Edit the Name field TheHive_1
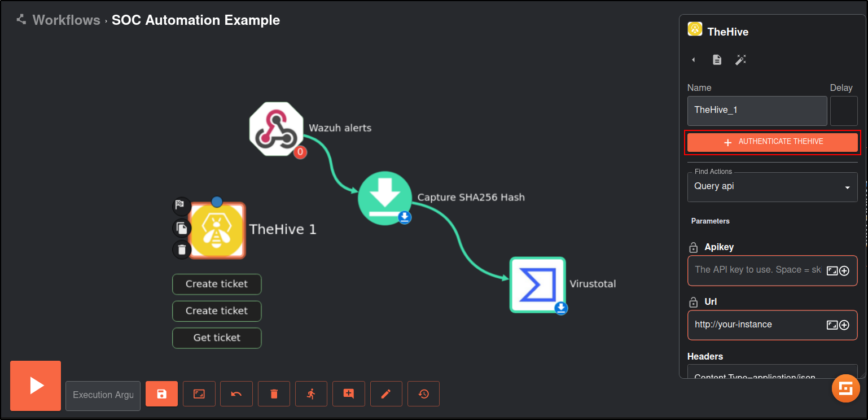 point(757,111)
